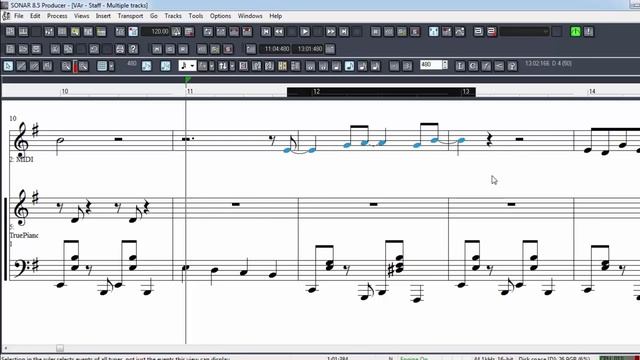Image resolution: width=640 pixels, height=360 pixels.
Task: Select the Chord tool (C icon)
Action: coord(473,66)
